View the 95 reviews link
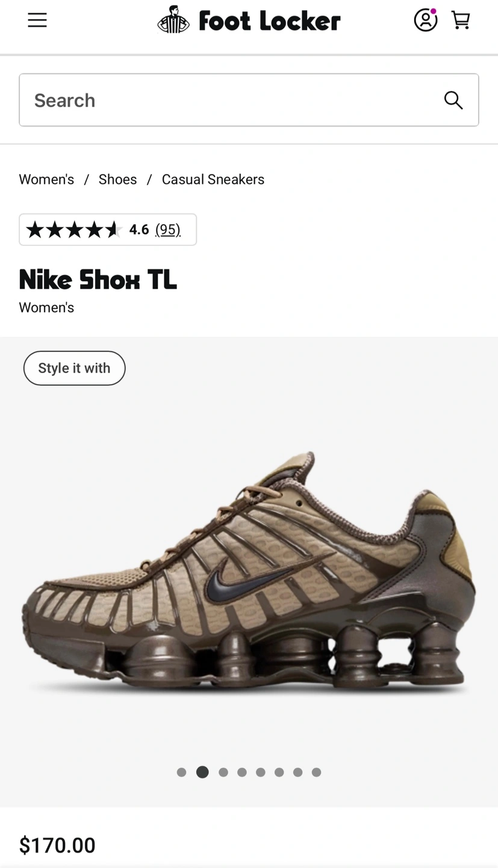 point(168,230)
